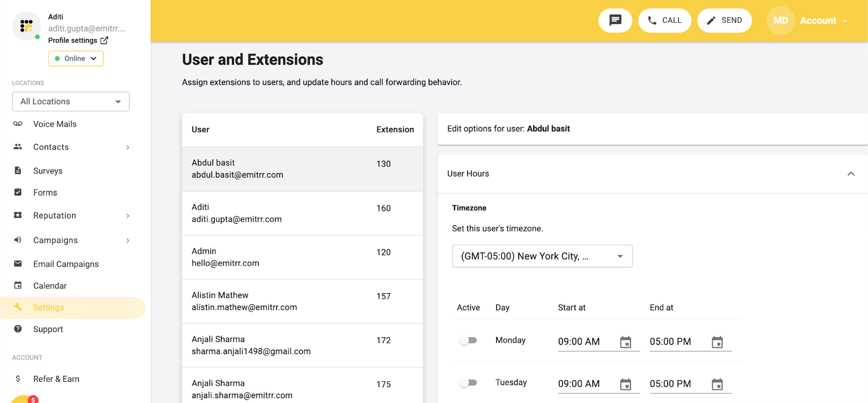Viewport: 868px width, 403px height.
Task: Open Calendar menu item
Action: point(50,286)
